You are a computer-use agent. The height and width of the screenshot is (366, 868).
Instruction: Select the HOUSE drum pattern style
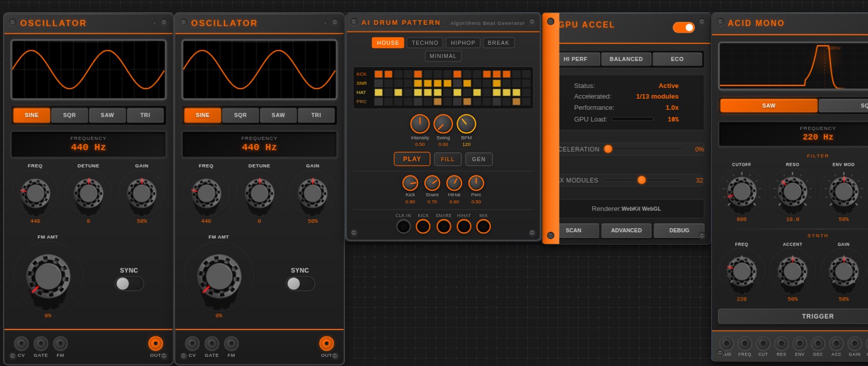[388, 43]
